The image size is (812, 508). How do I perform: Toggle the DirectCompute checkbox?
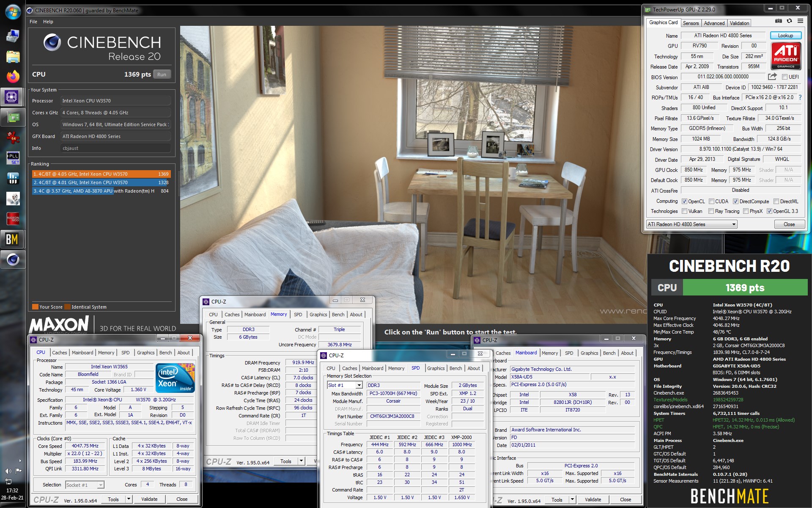735,202
